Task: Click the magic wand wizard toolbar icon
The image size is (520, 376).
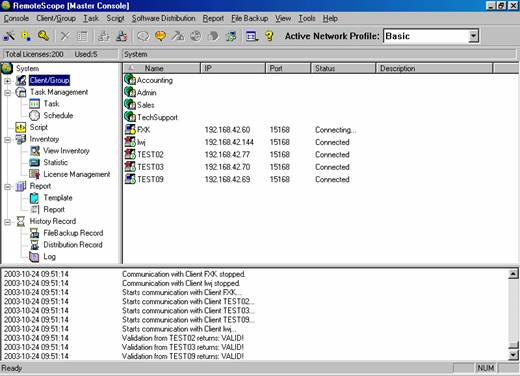Action: [9, 36]
